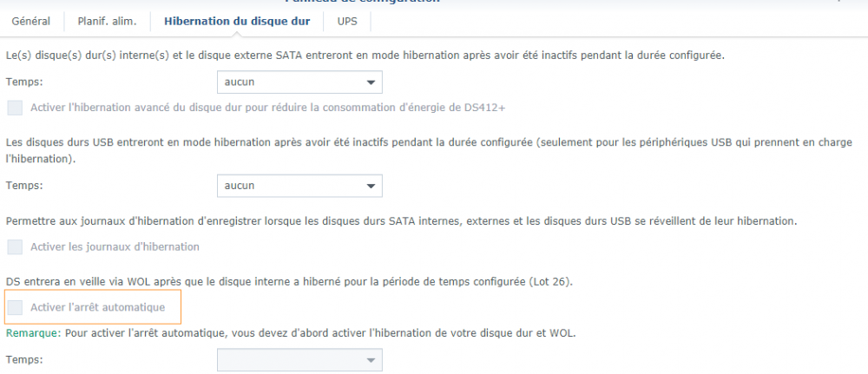Image resolution: width=868 pixels, height=374 pixels.
Task: Click the internal disk hibernation description text
Action: pyautogui.click(x=365, y=56)
